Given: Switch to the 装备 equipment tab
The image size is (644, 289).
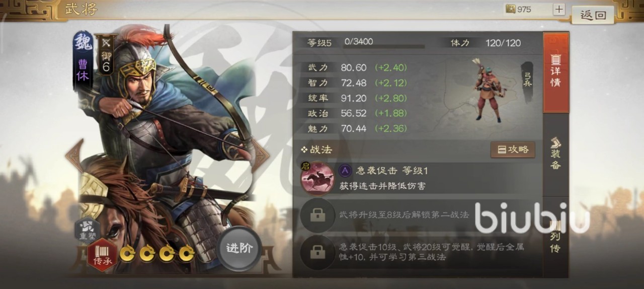Looking at the screenshot, I should click(x=556, y=153).
